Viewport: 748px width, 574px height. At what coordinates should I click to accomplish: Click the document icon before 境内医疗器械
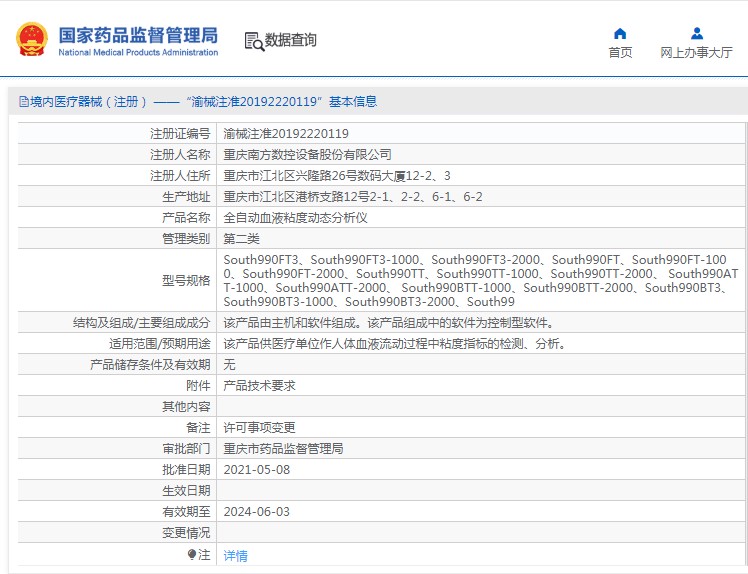23,102
